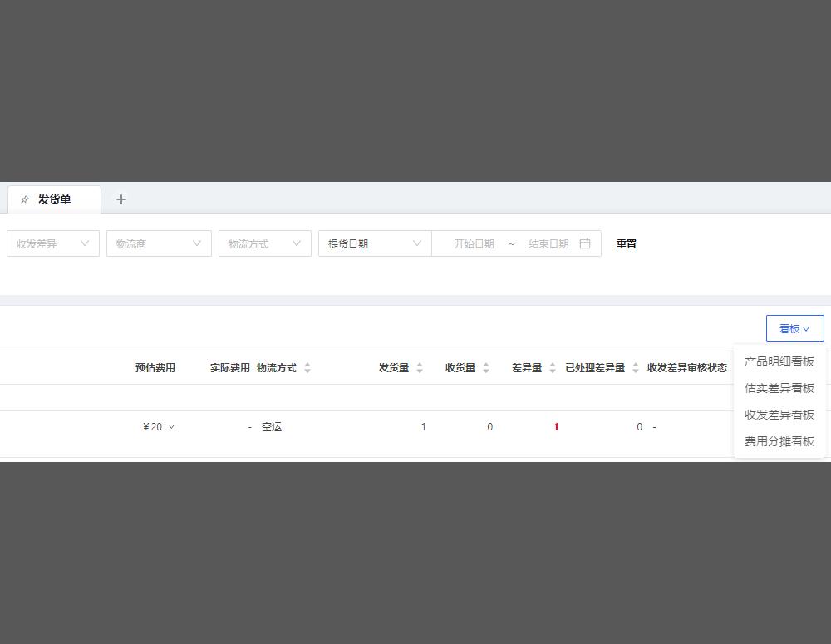The image size is (831, 644).
Task: Switch to the 发货单 tab
Action: (54, 199)
